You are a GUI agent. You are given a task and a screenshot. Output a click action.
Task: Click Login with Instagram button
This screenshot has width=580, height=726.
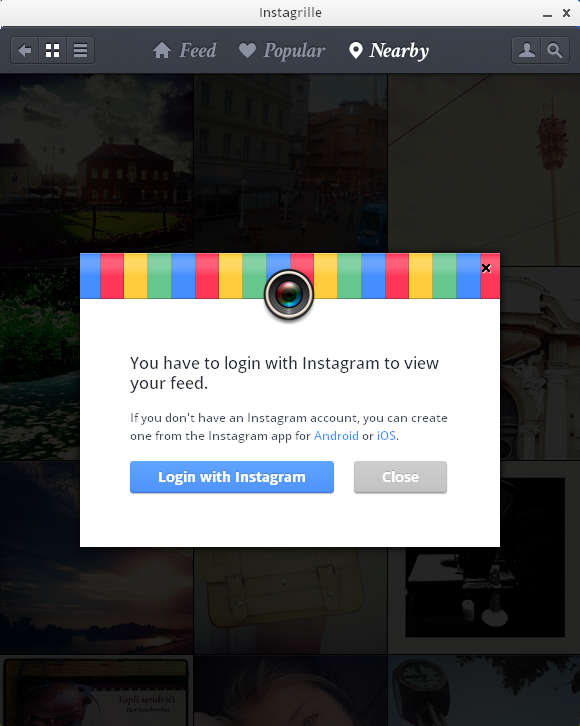pyautogui.click(x=232, y=477)
